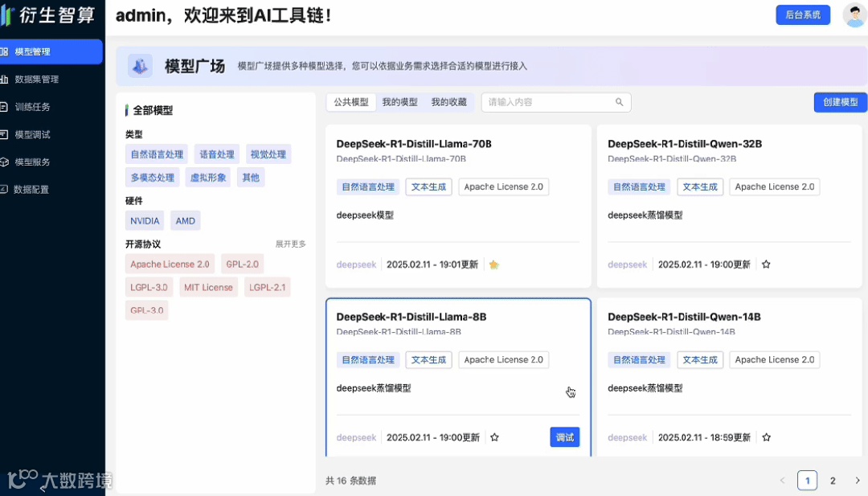Filter by 自然语言处理 type
The height and width of the screenshot is (496, 868).
pos(157,154)
